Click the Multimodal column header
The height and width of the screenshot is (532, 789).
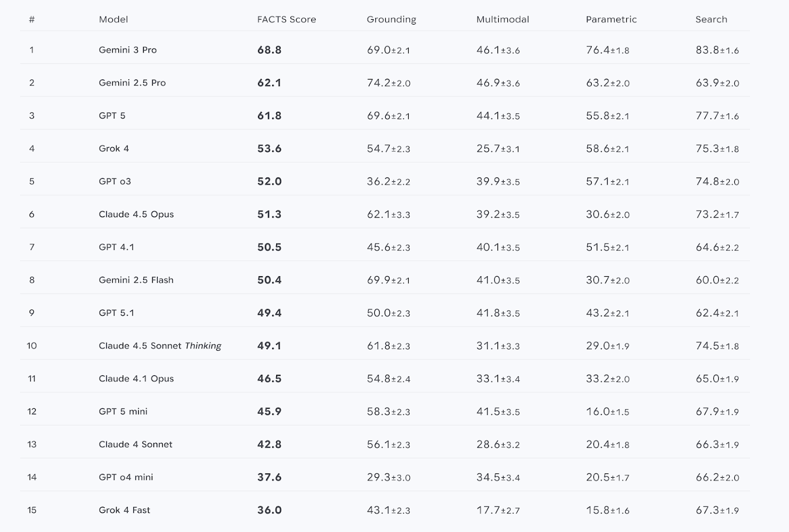coord(502,19)
